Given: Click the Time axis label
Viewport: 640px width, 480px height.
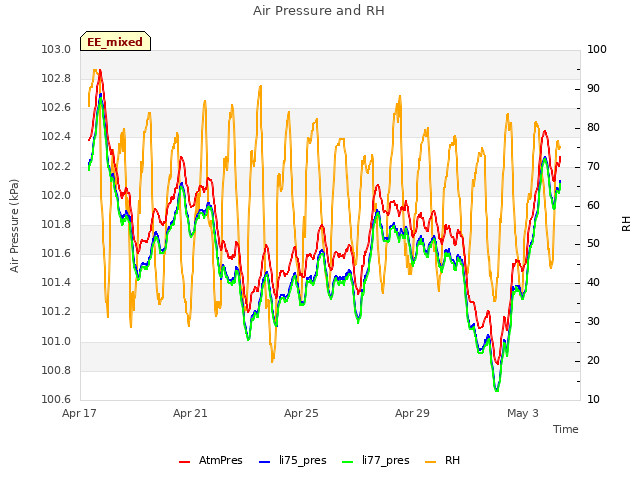Looking at the screenshot, I should click(566, 429).
